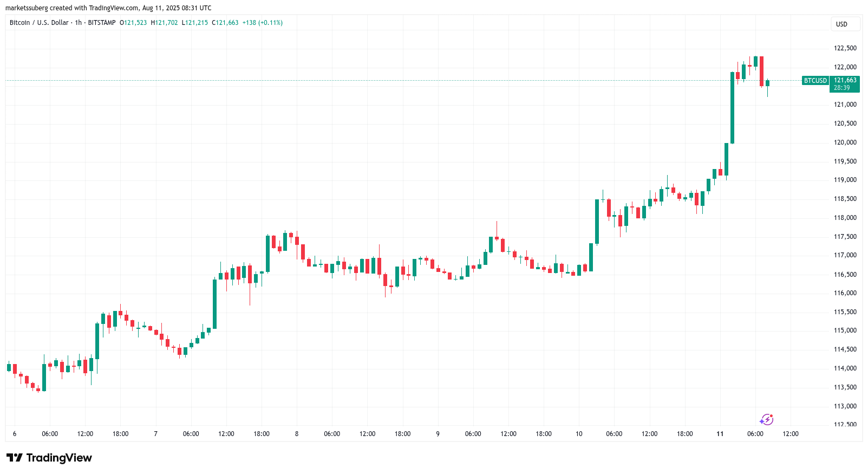The height and width of the screenshot is (474, 868).
Task: Click the date label 8 on time axis
Action: (x=297, y=434)
